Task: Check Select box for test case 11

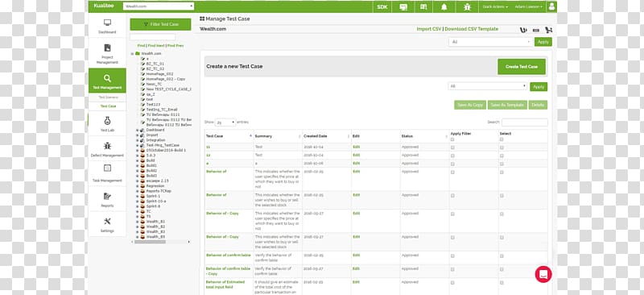Action: [502, 147]
